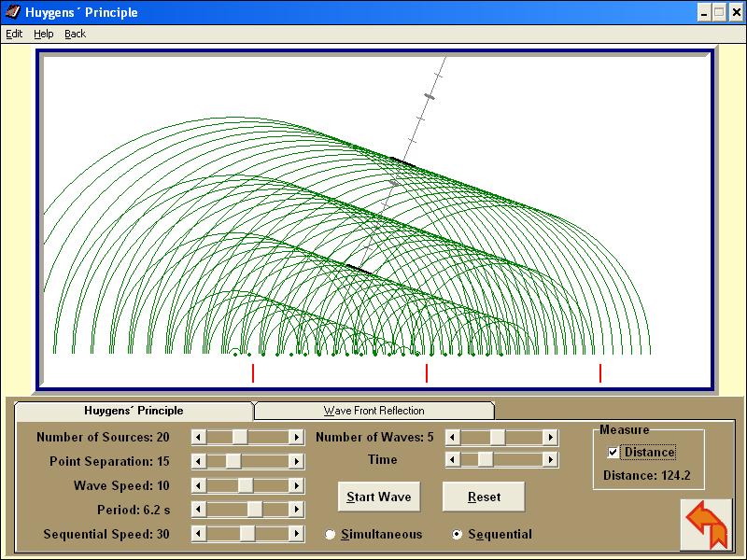The image size is (747, 560).
Task: Click the Distance: 124.2 readout
Action: pos(646,475)
